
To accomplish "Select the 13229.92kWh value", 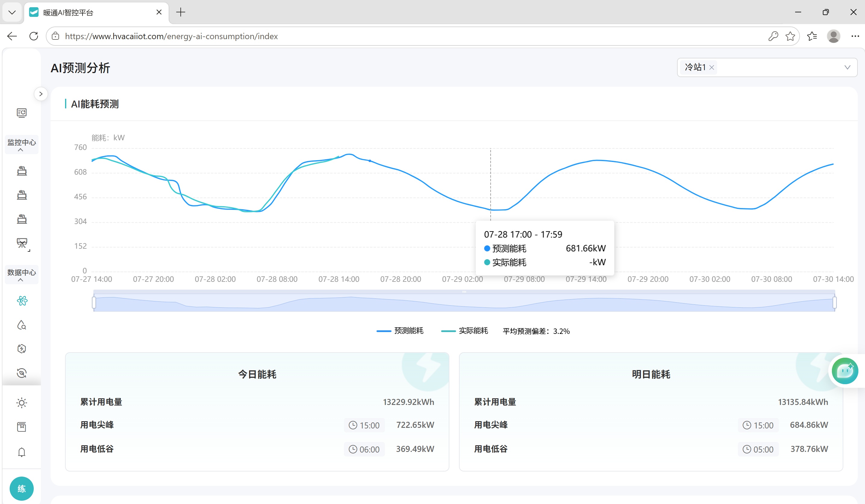I will pos(408,402).
